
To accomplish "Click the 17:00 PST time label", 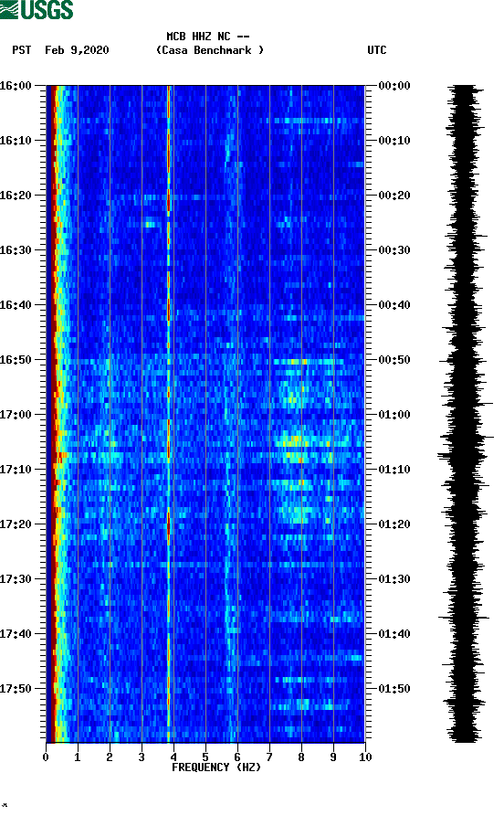I will (x=16, y=414).
